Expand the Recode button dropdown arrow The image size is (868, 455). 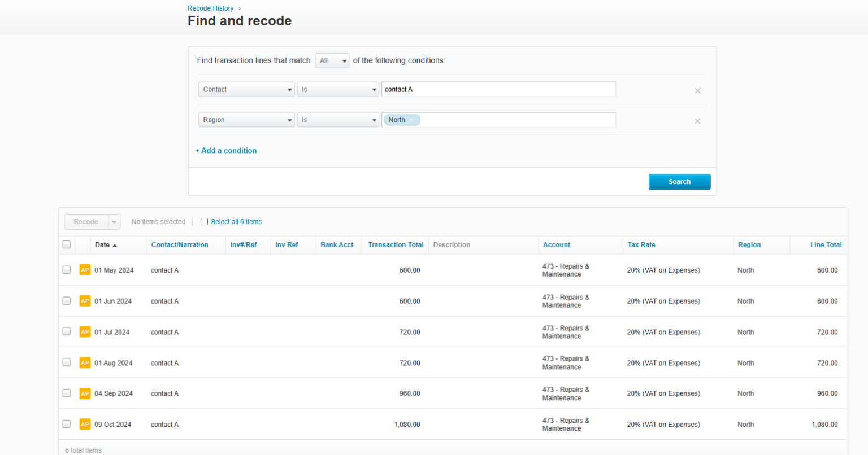[114, 221]
